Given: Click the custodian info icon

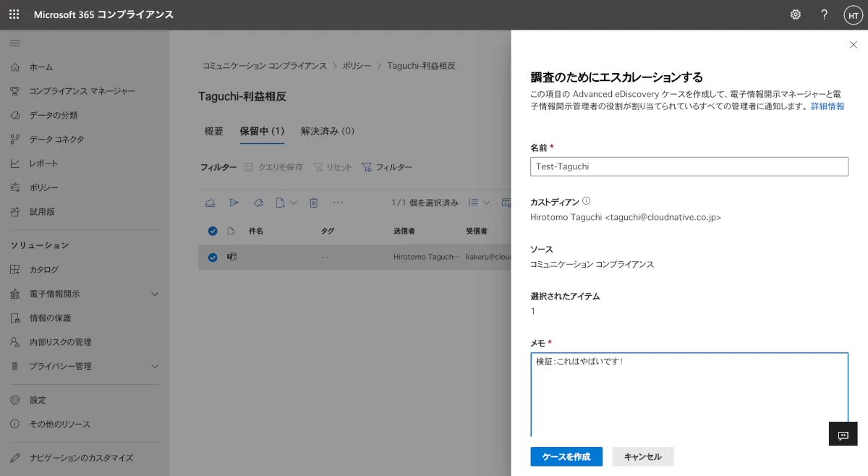Looking at the screenshot, I should click(x=587, y=202).
